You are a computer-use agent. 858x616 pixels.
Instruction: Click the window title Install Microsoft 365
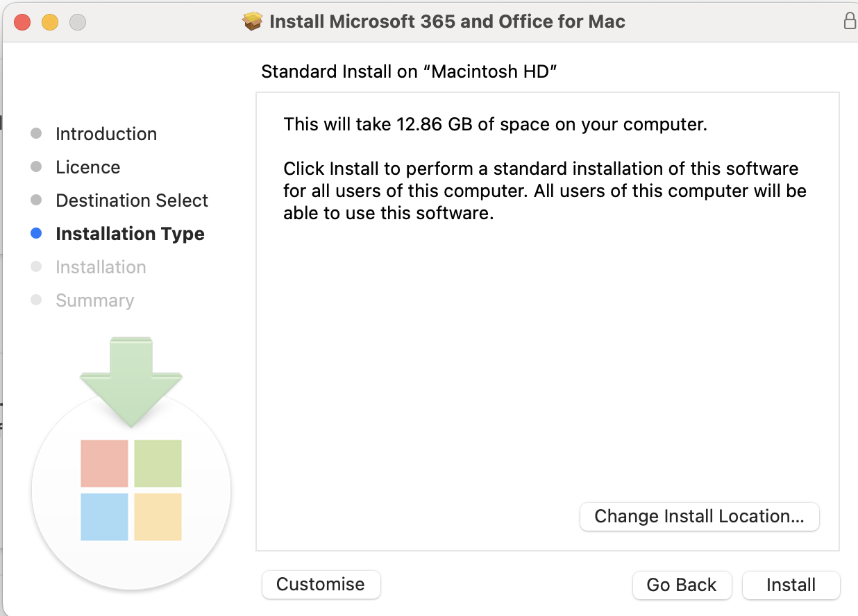[x=447, y=22]
